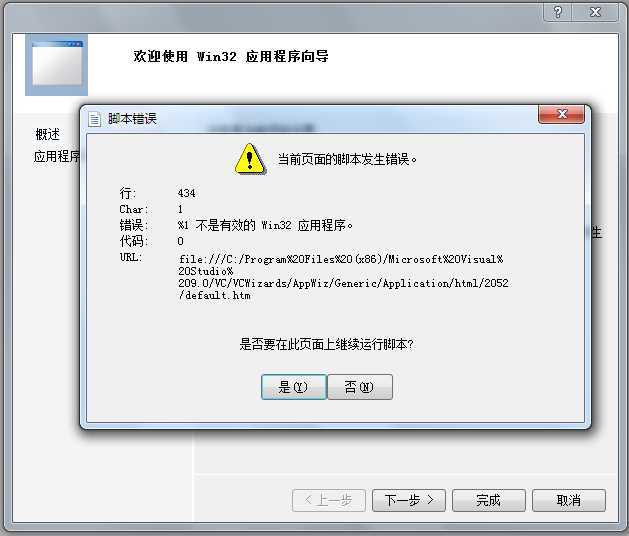629x536 pixels.
Task: Click the error message about invalid Win32 application
Action: pos(265,225)
